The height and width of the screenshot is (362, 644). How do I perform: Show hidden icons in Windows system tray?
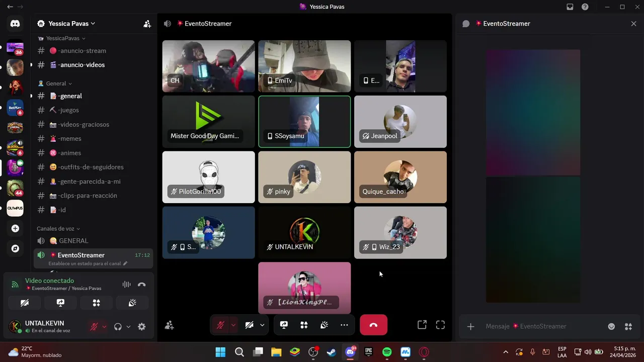pos(506,352)
